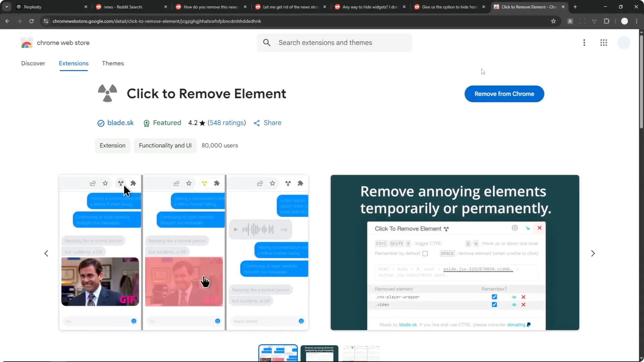Go back in the carousel with the left chevron
Image resolution: width=644 pixels, height=362 pixels.
(x=46, y=253)
